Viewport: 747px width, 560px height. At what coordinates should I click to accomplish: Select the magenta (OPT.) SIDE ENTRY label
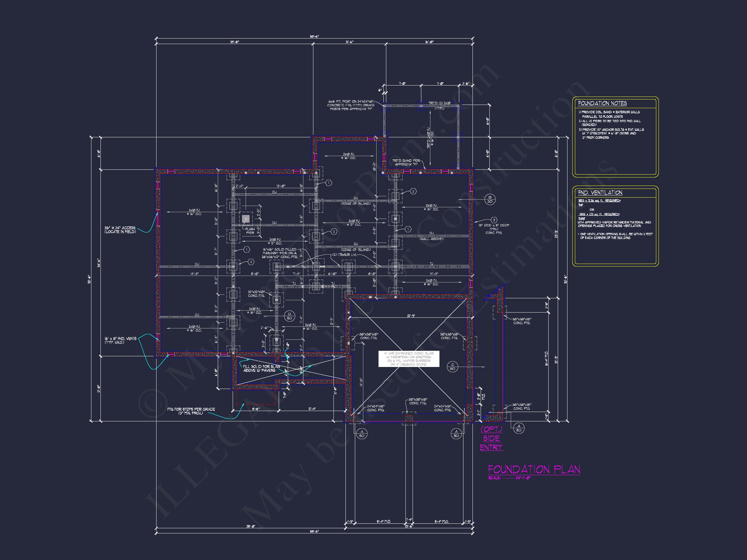pyautogui.click(x=491, y=438)
